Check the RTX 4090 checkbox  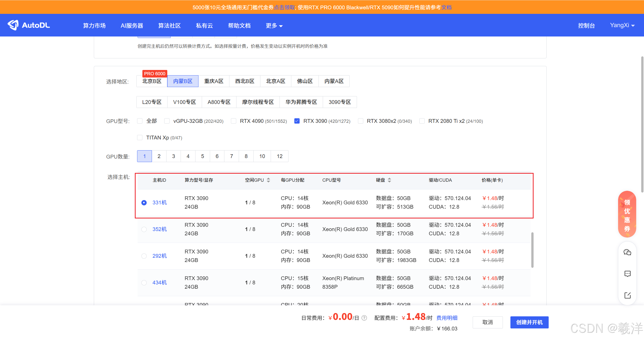pos(233,121)
